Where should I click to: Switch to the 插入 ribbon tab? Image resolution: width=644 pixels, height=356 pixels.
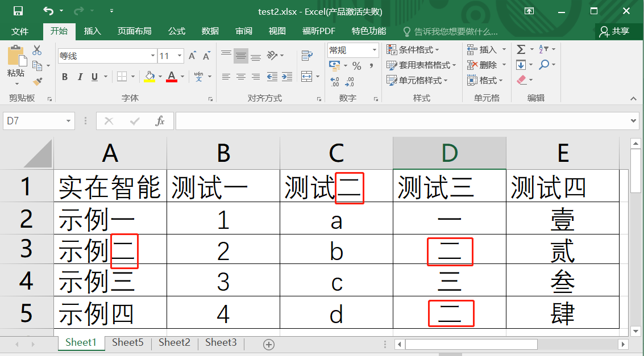point(92,31)
